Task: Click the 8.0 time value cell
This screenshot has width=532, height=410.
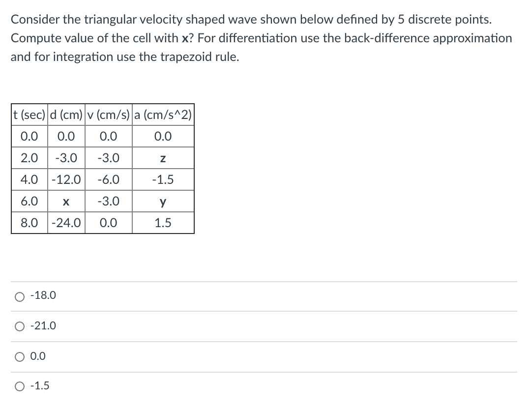Action: click(29, 223)
